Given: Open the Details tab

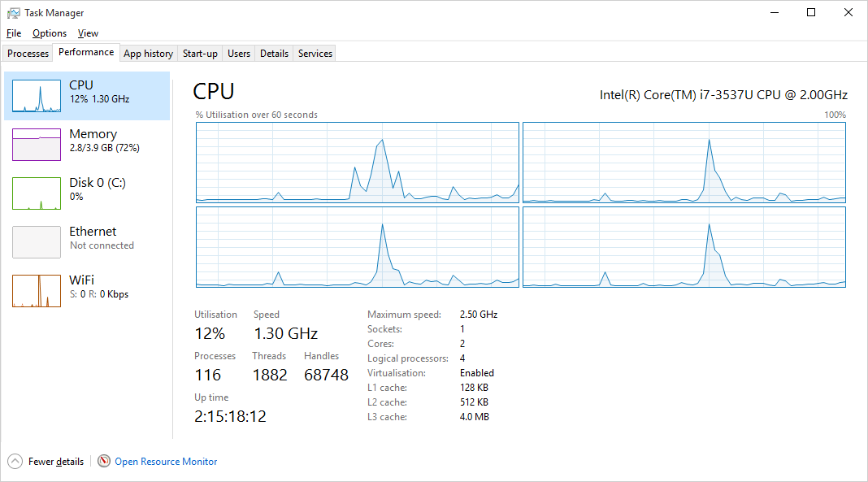Looking at the screenshot, I should click(274, 54).
